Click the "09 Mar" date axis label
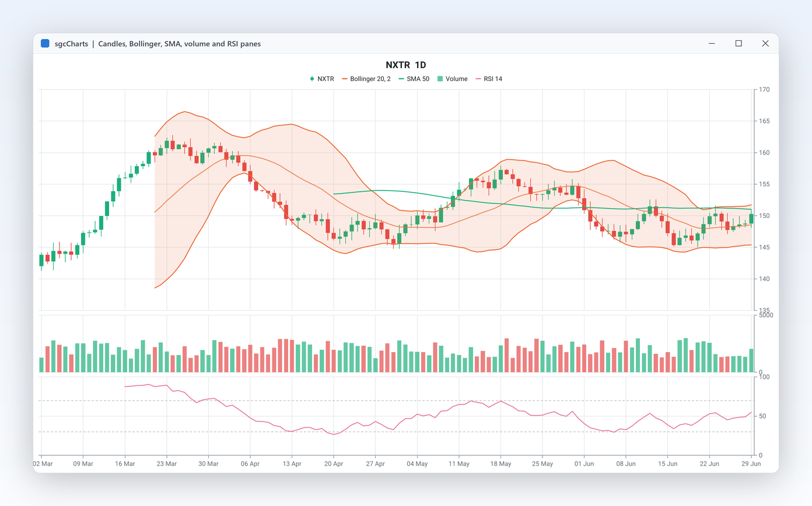Viewport: 812px width, 506px height. point(83,464)
